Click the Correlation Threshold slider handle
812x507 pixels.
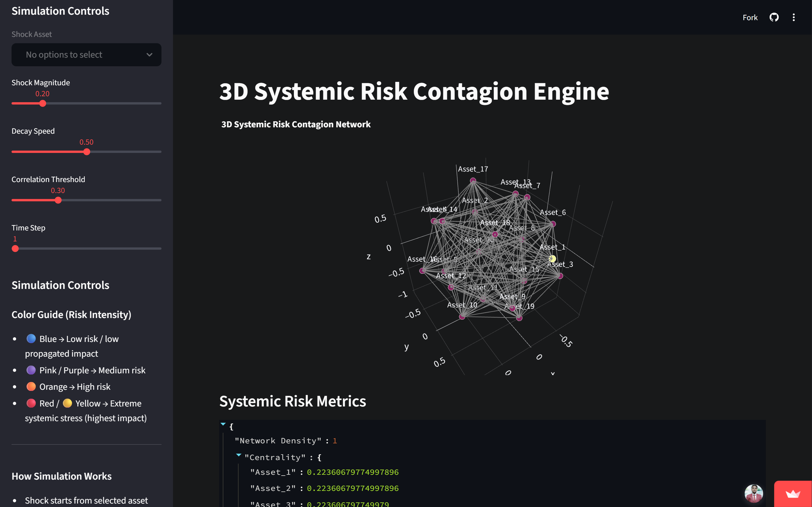click(58, 200)
